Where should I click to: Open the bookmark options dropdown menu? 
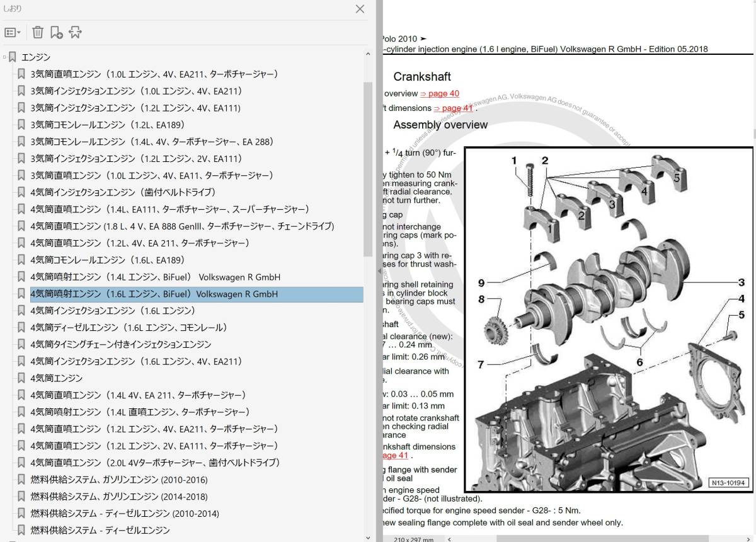tap(13, 32)
